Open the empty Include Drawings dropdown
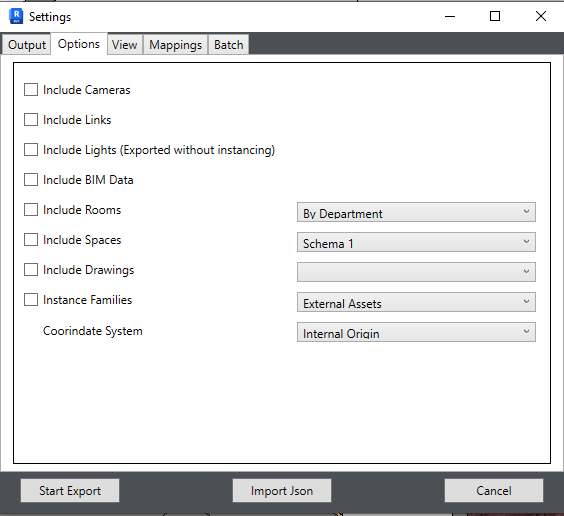This screenshot has height=516, width=564. point(416,272)
